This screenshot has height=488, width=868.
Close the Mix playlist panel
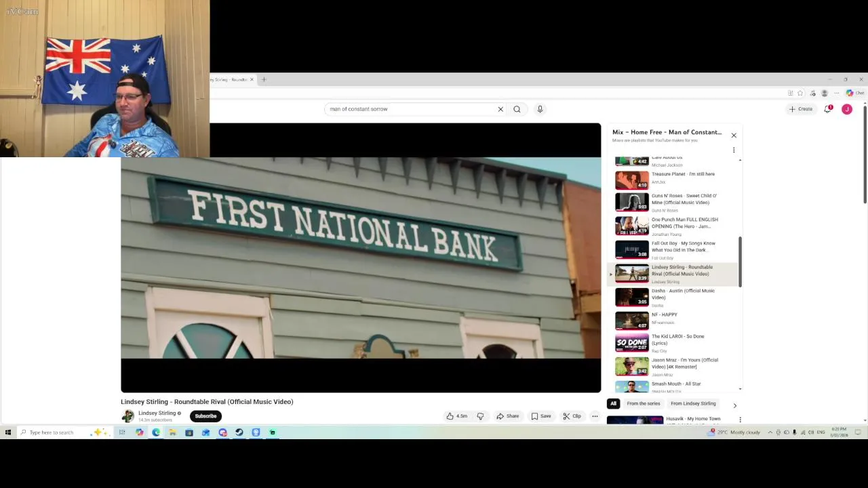click(x=733, y=136)
